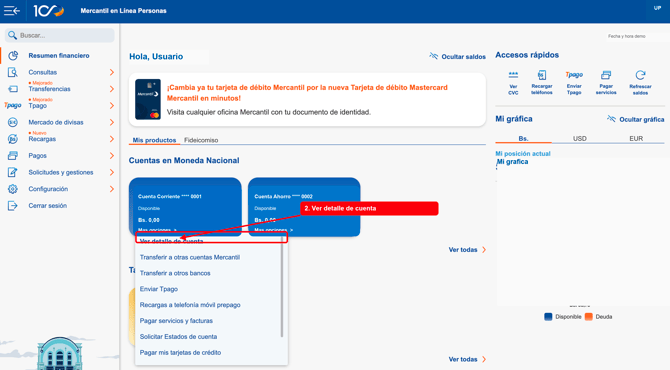Open the Cuenta Ahorro 0002 card
The image size is (670, 370).
point(304,206)
